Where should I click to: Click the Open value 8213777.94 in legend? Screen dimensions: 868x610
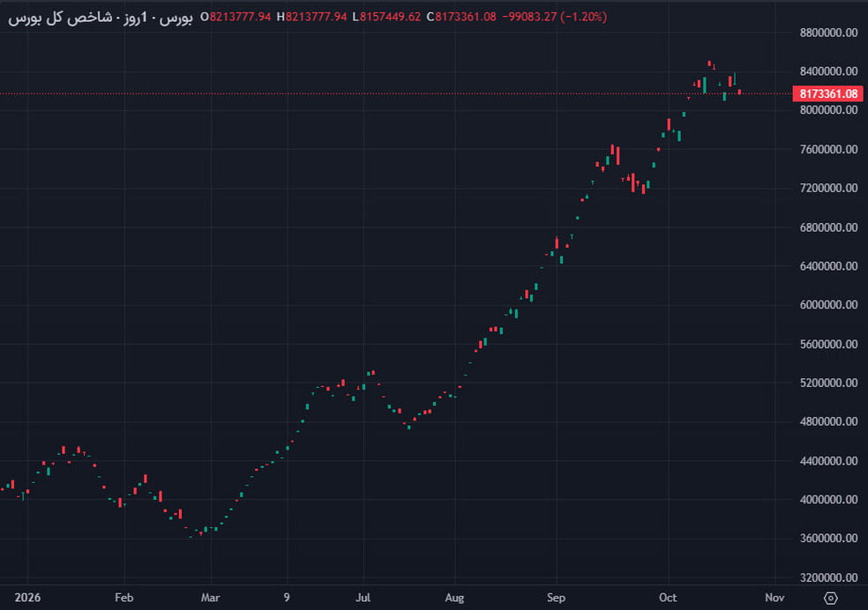click(240, 17)
